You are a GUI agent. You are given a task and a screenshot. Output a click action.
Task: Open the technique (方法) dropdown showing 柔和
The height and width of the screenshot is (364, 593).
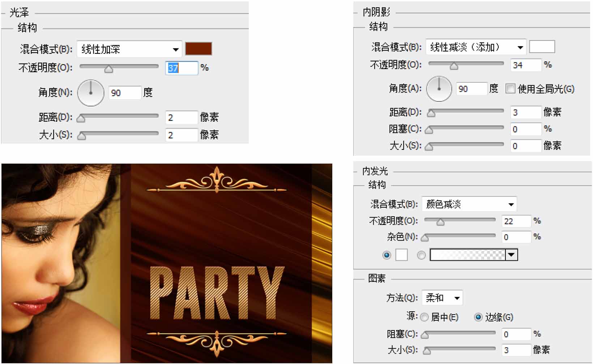(x=443, y=298)
